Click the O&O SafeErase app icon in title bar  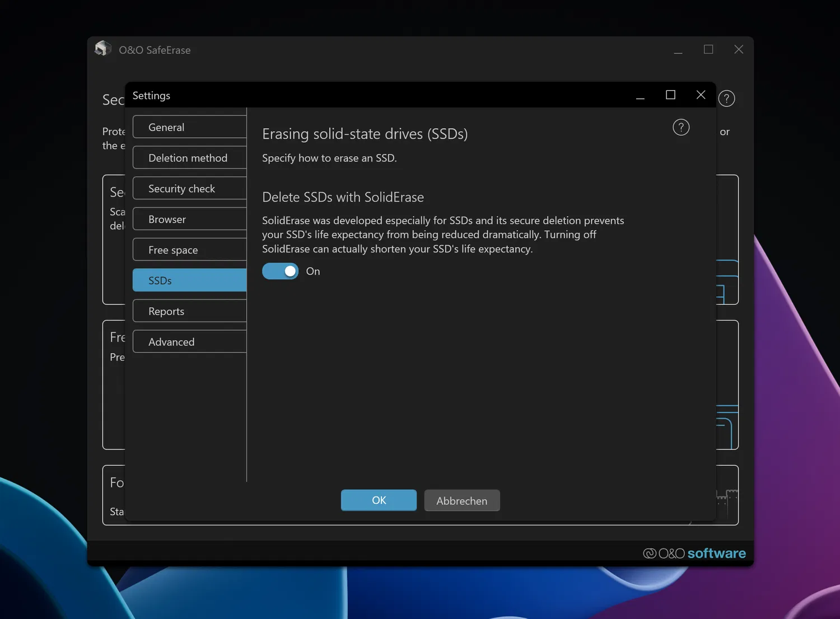103,49
